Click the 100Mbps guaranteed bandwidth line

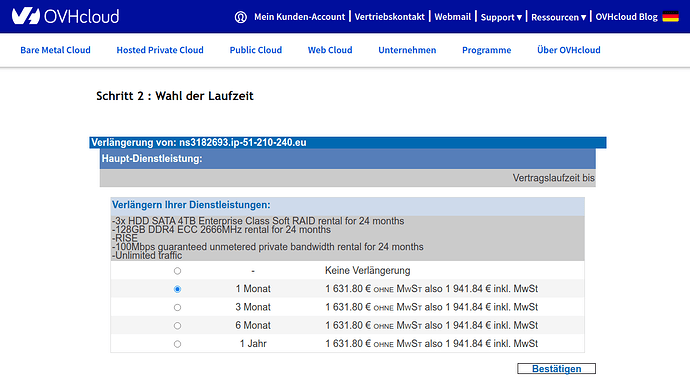pyautogui.click(x=268, y=247)
